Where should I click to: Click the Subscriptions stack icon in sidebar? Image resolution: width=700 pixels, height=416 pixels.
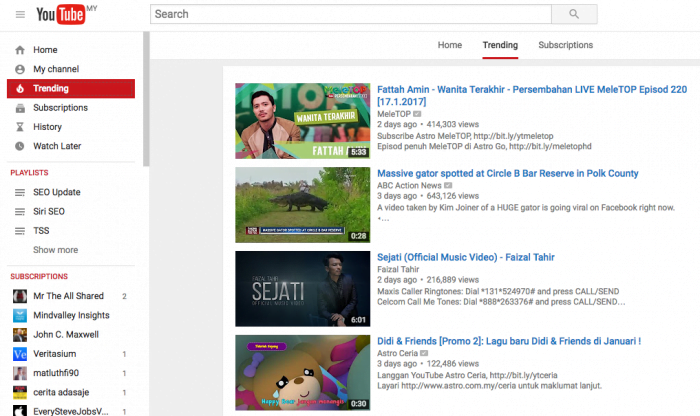click(20, 108)
